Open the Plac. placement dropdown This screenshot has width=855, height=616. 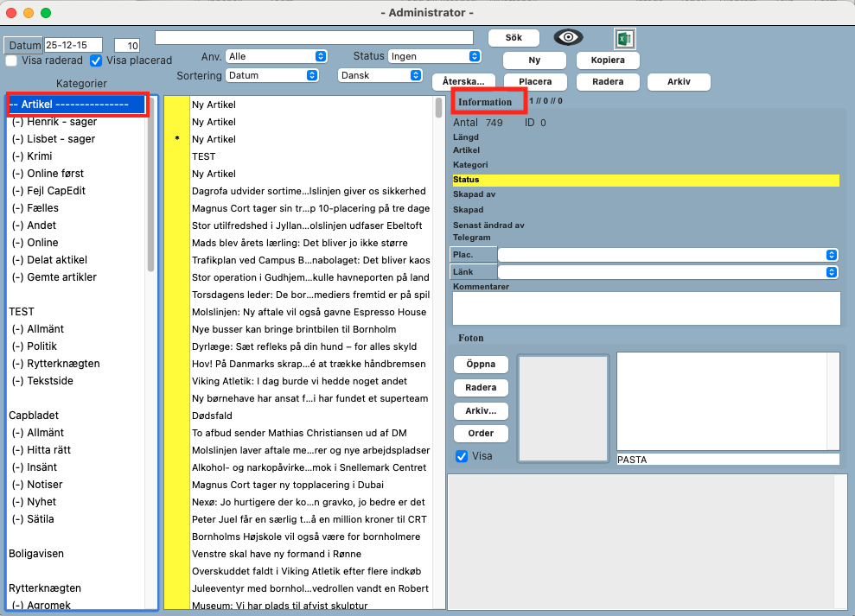[667, 255]
